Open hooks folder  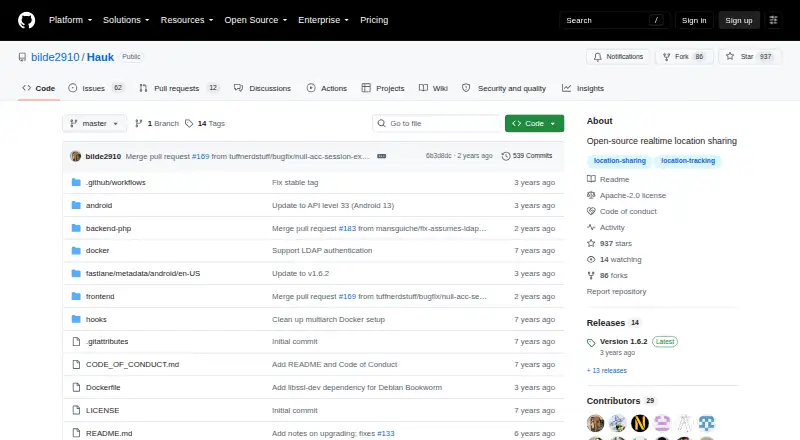click(x=96, y=320)
